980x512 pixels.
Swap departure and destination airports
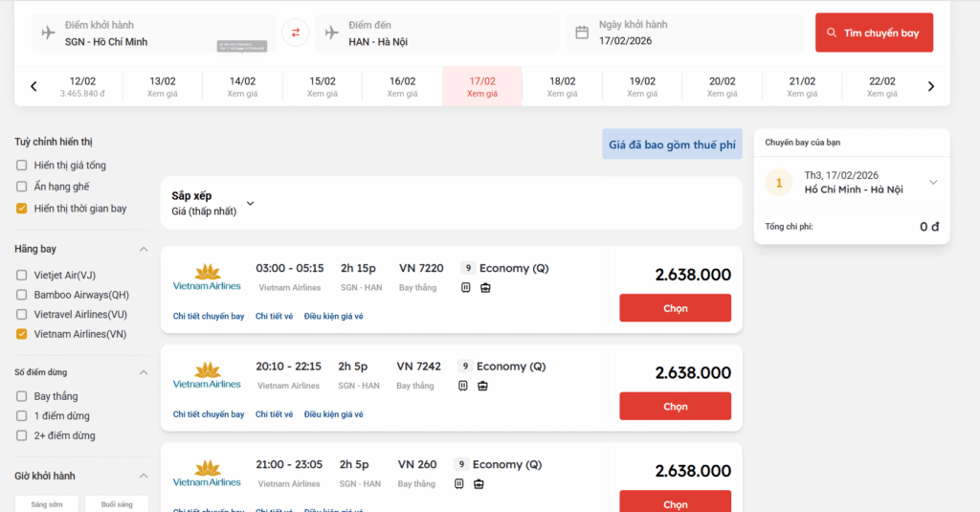(x=295, y=33)
